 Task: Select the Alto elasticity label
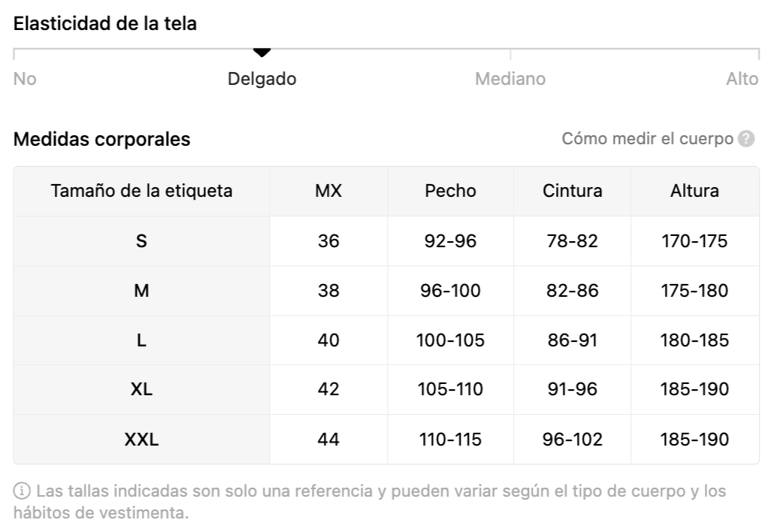pyautogui.click(x=742, y=79)
